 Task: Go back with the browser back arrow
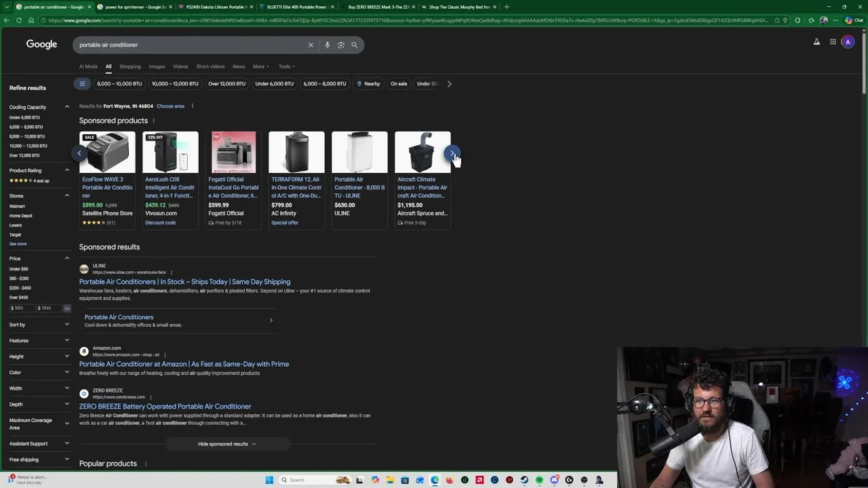click(7, 20)
